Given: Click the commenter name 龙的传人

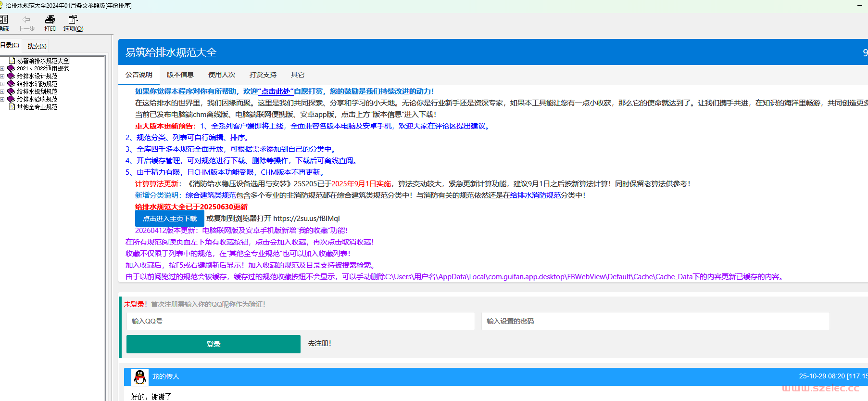Looking at the screenshot, I should pos(166,376).
